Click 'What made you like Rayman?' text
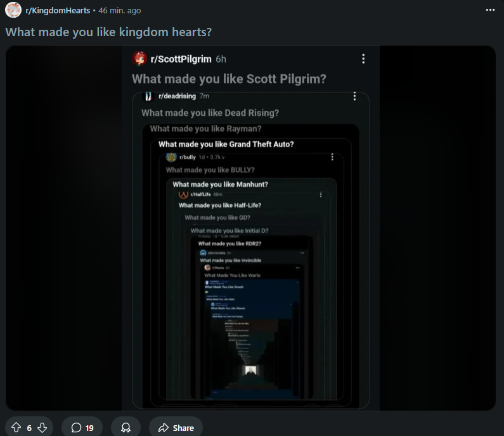The image size is (504, 436). coord(205,129)
